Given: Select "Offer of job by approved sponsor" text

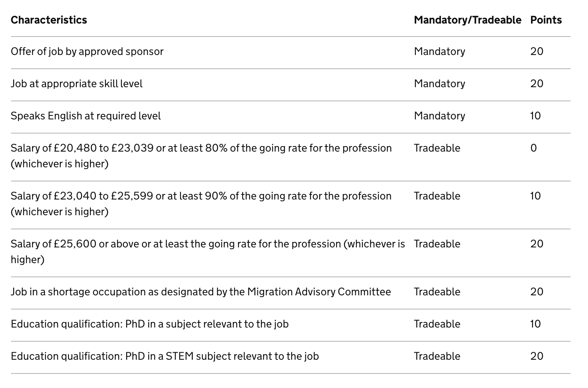Looking at the screenshot, I should (87, 51).
